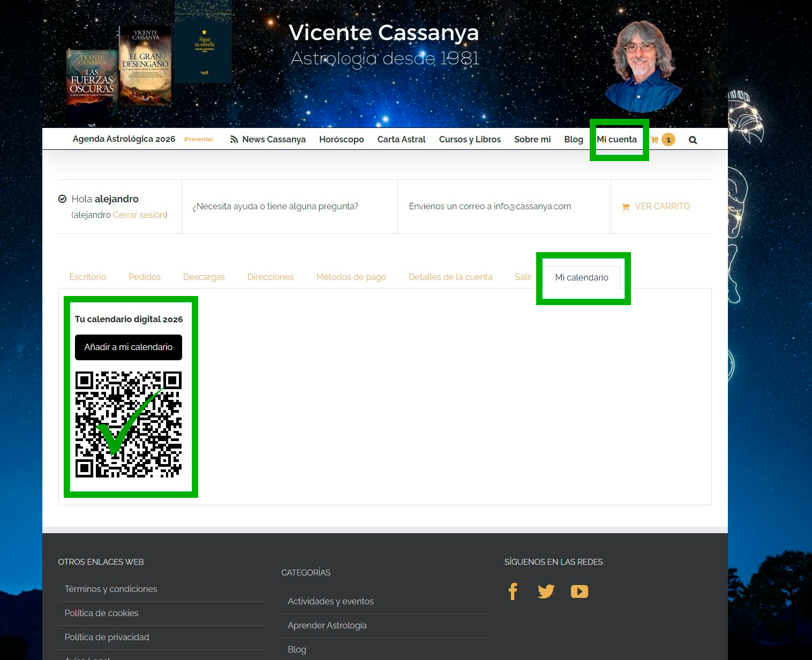Image resolution: width=812 pixels, height=660 pixels.
Task: Click the cart icon beside VER CARRITO
Action: (x=625, y=207)
